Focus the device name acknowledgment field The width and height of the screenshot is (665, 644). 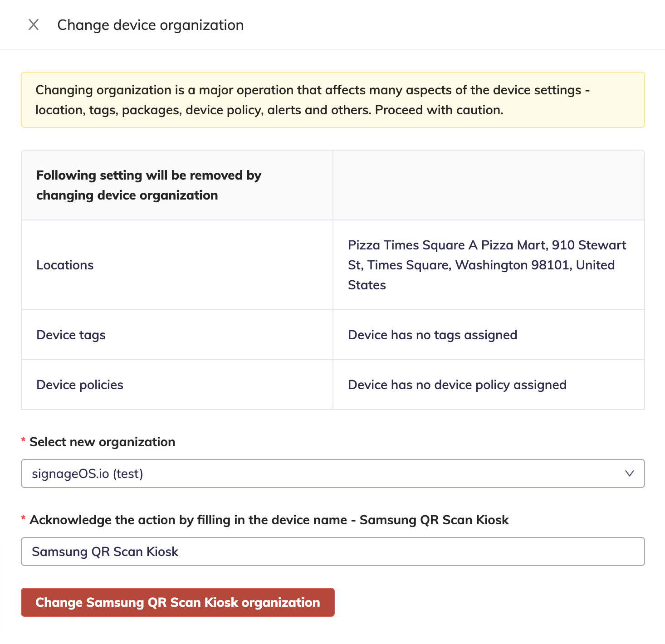coord(332,551)
